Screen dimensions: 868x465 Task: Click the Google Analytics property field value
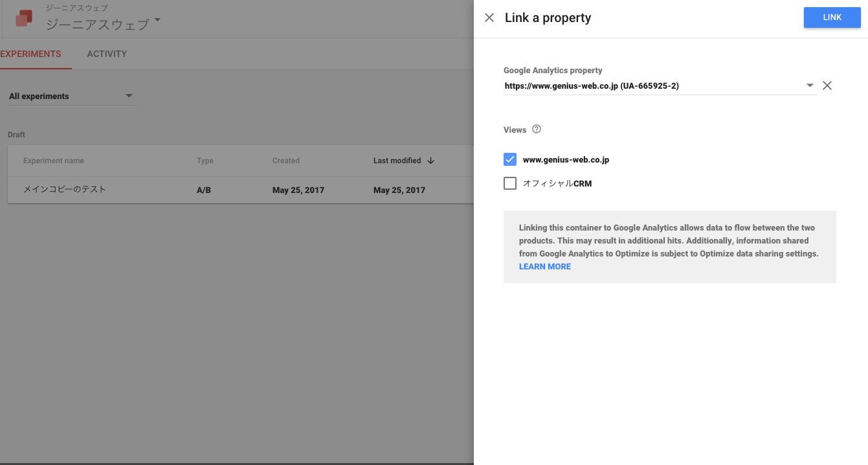pyautogui.click(x=592, y=85)
